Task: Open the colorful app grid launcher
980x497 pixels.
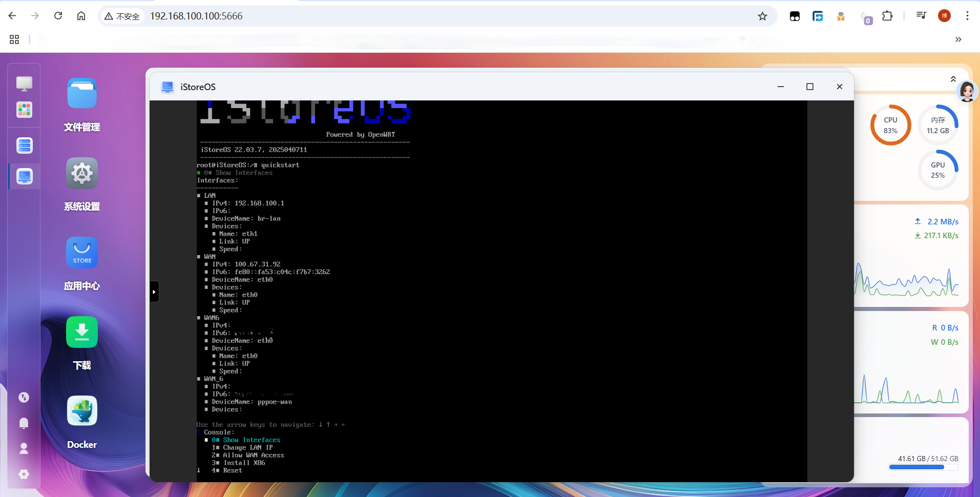Action: click(24, 110)
